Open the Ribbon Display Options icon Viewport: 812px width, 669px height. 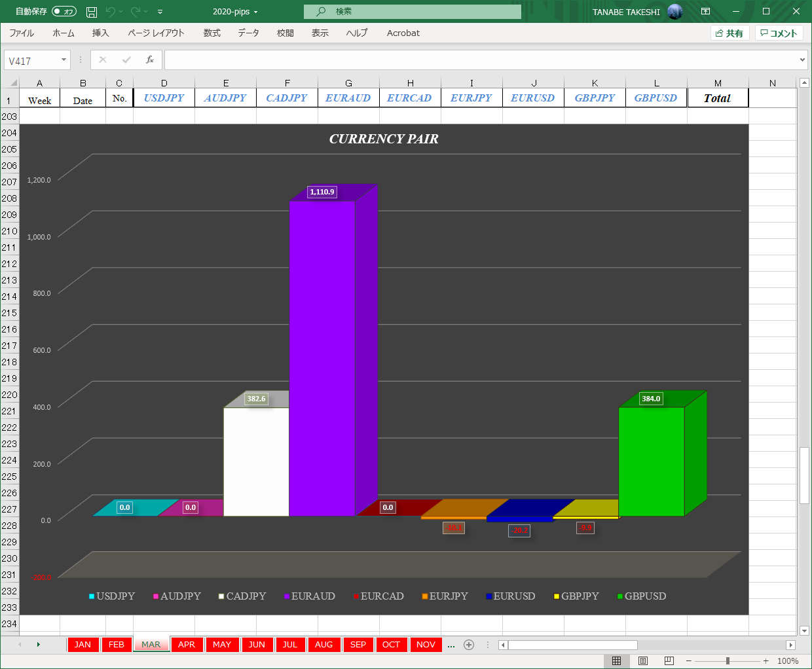click(705, 12)
